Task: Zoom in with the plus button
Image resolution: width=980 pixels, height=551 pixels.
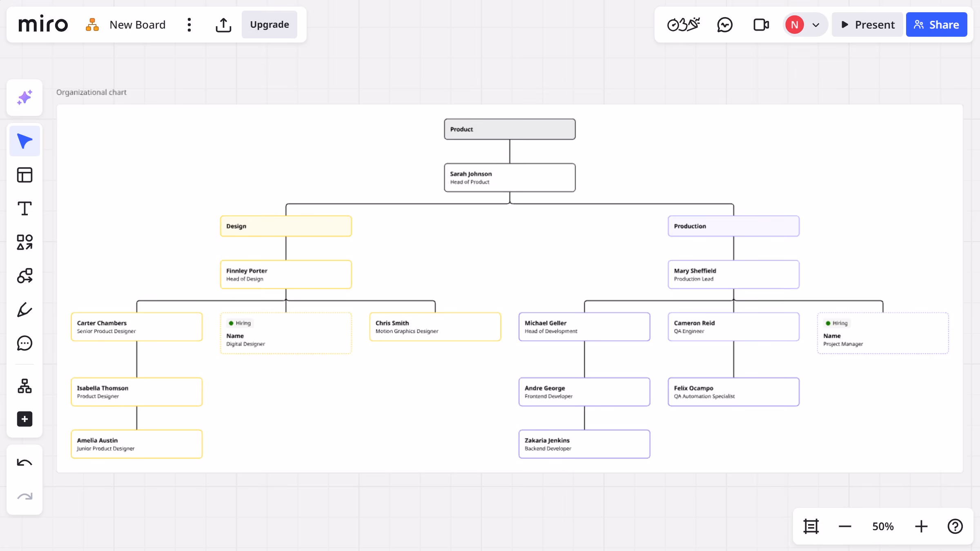Action: pyautogui.click(x=921, y=526)
